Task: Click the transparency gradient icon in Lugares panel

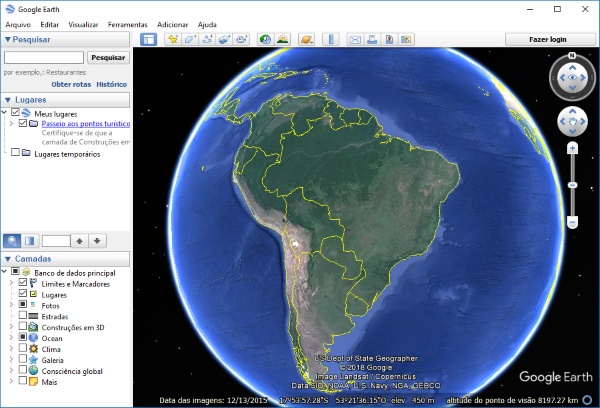Action: point(29,241)
